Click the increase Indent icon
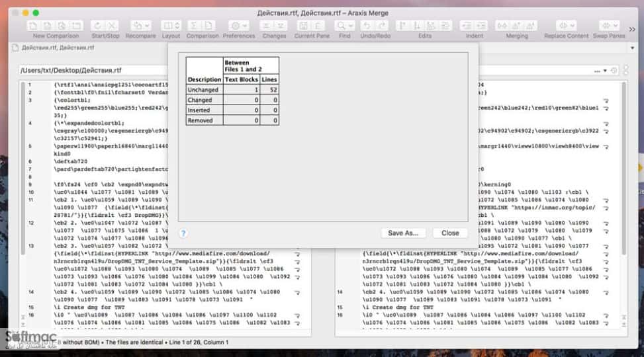Screen dimensions: 644x357 [481, 26]
